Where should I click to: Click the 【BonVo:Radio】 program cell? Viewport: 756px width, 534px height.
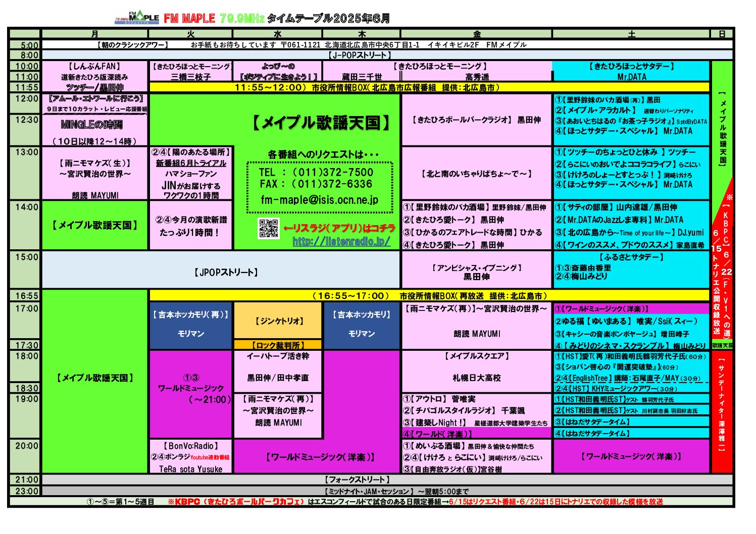click(x=191, y=457)
